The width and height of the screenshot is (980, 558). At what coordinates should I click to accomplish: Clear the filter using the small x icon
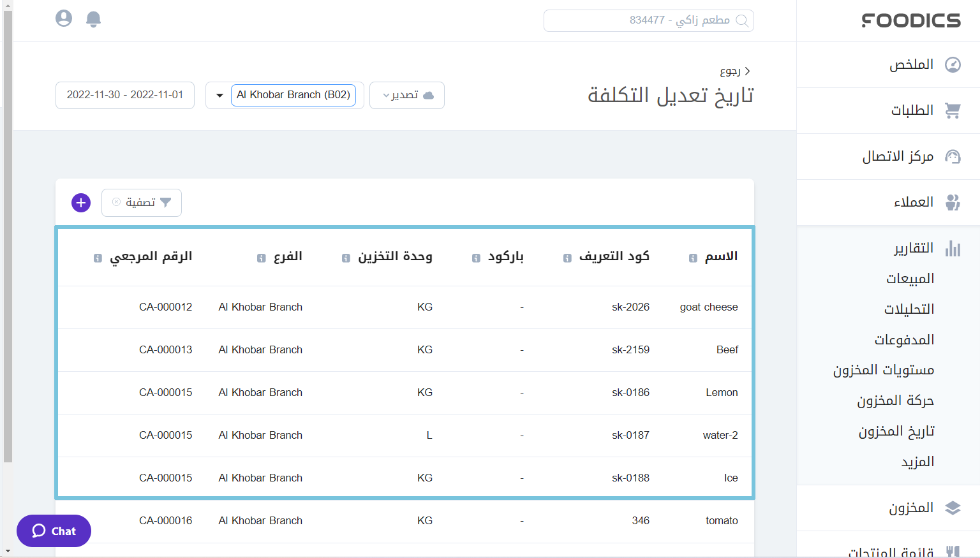tap(116, 202)
